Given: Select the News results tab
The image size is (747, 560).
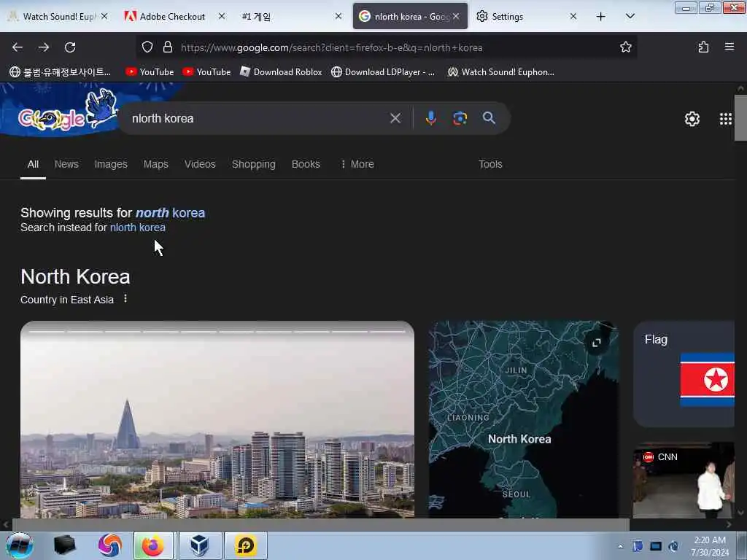Looking at the screenshot, I should (66, 164).
